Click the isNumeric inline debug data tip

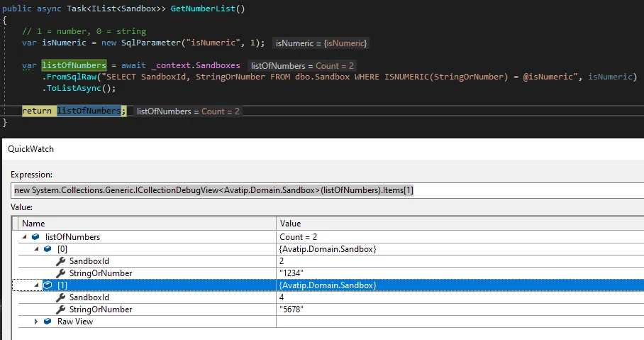(321, 44)
